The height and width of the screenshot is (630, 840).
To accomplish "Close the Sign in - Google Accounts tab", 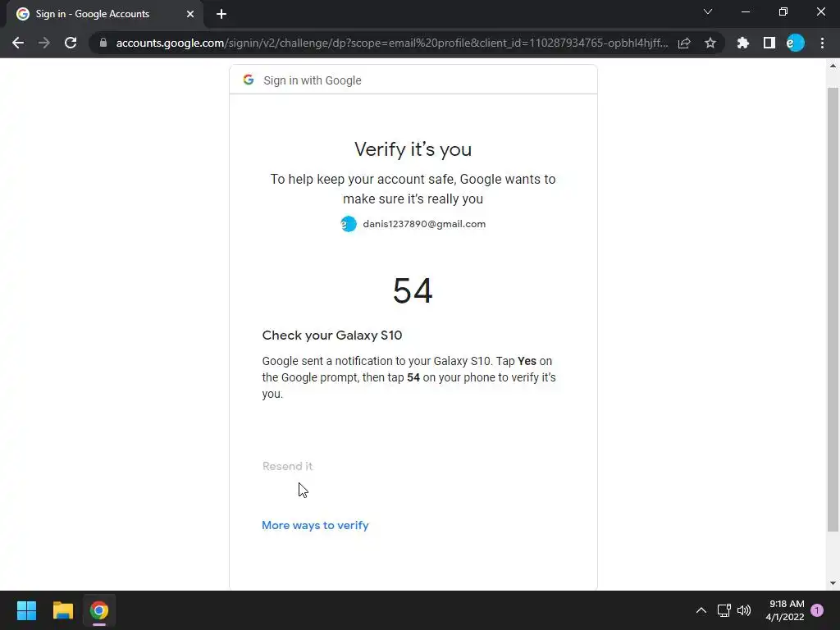I will pyautogui.click(x=190, y=14).
